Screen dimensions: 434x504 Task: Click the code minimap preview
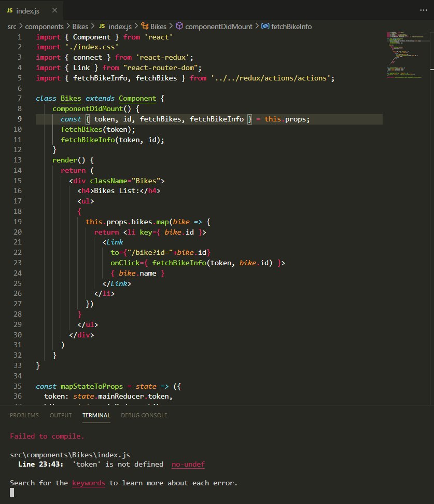click(406, 55)
